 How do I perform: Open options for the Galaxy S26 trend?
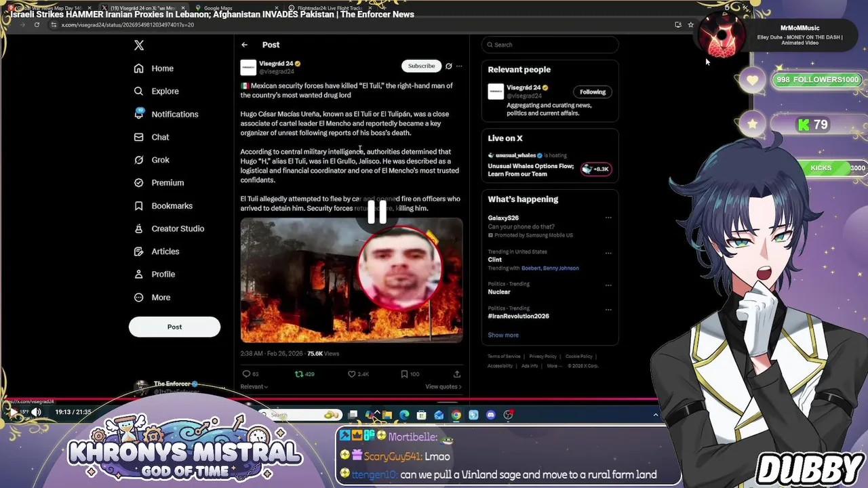click(608, 218)
